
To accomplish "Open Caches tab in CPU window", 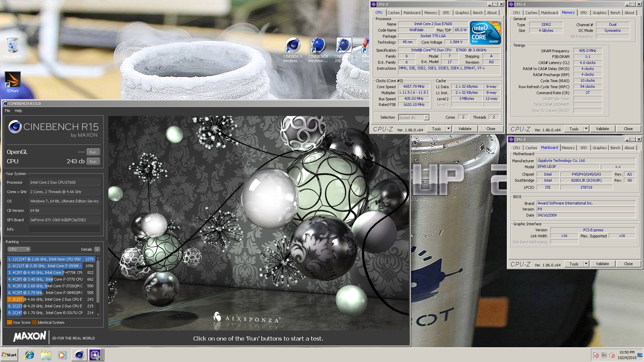I will (394, 13).
